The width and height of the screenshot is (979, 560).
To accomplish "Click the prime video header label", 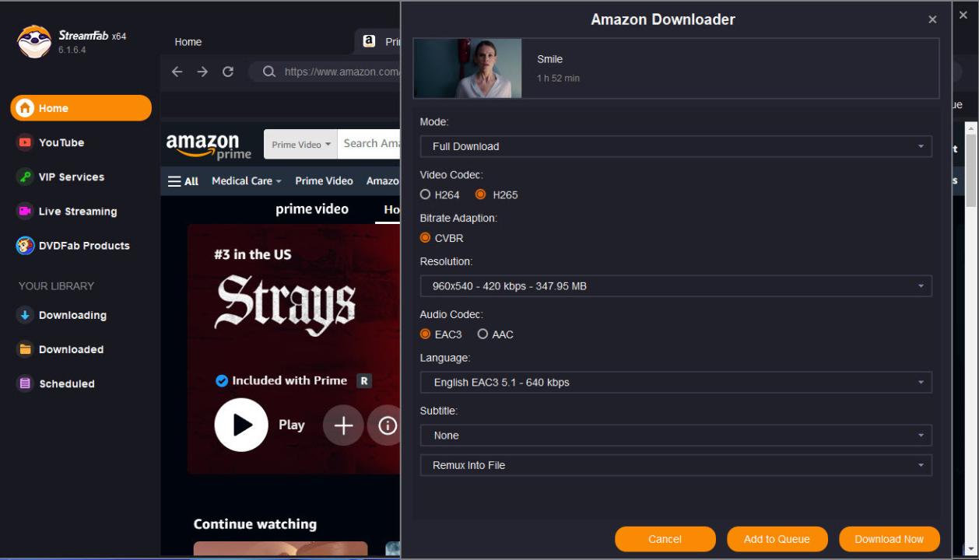I will (x=312, y=209).
